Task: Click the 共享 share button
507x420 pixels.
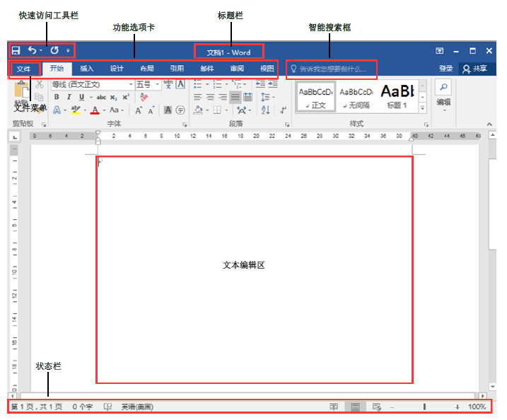Action: pyautogui.click(x=475, y=69)
